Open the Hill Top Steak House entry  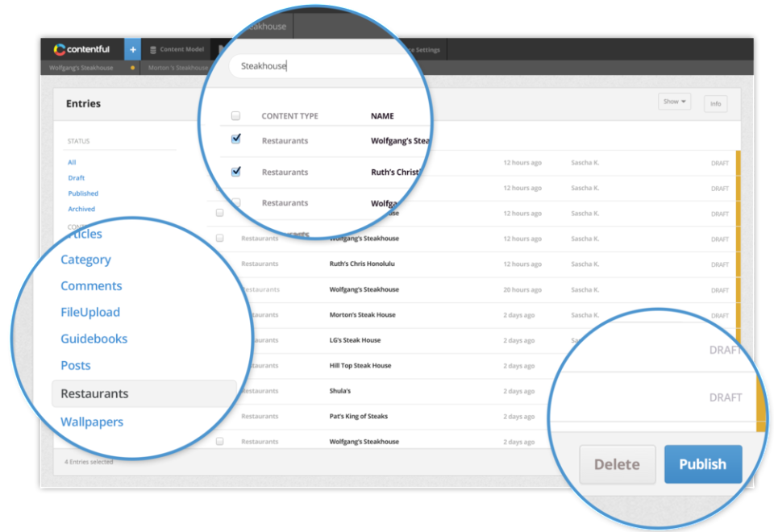[x=360, y=365]
